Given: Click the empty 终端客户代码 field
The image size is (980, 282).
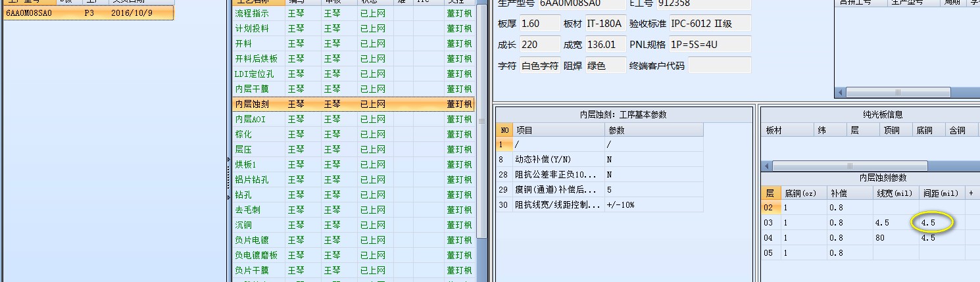Looking at the screenshot, I should pyautogui.click(x=720, y=66).
